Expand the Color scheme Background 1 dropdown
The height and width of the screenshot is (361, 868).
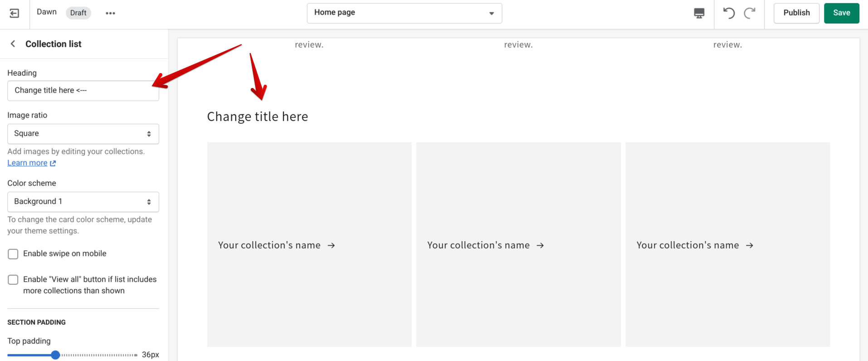pyautogui.click(x=83, y=202)
